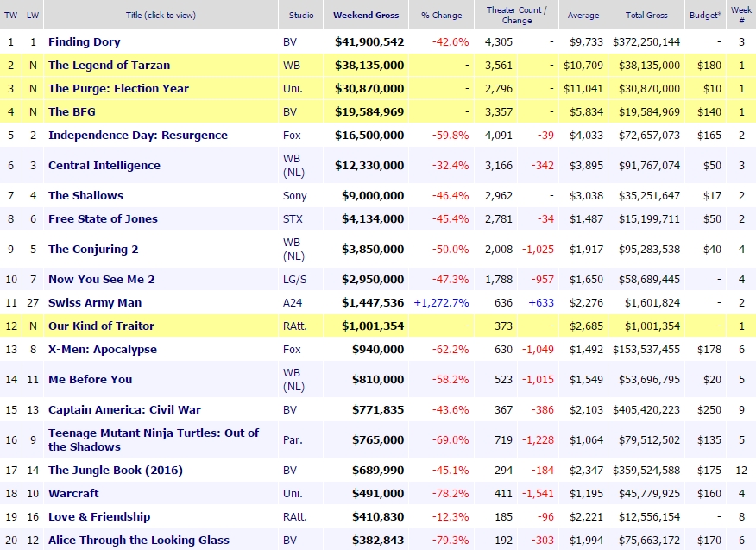This screenshot has width=756, height=550.
Task: Open Teenage Mutant Ninja Turtles title link
Action: coord(154,439)
